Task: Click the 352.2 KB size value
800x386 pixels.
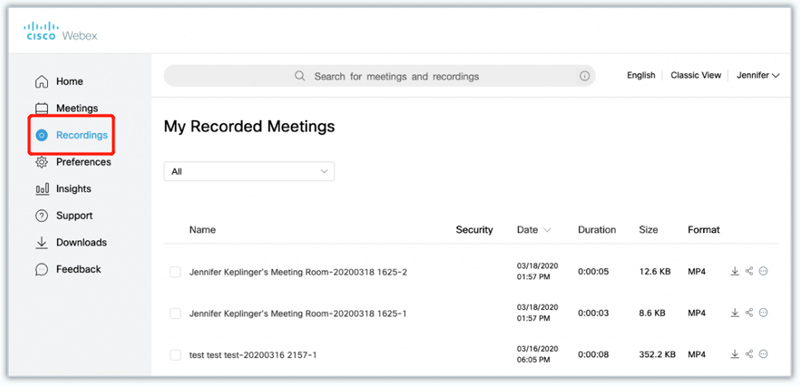Action: (x=657, y=354)
